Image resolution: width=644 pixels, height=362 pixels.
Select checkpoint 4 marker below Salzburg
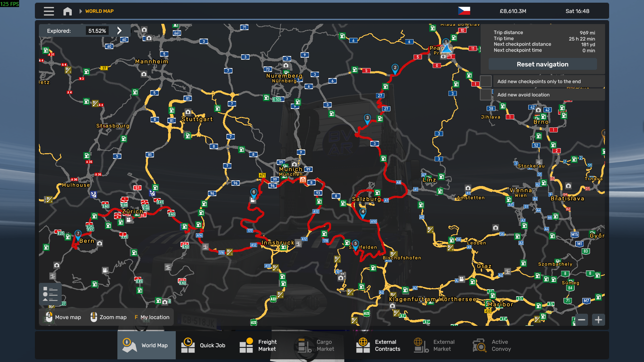[363, 212]
